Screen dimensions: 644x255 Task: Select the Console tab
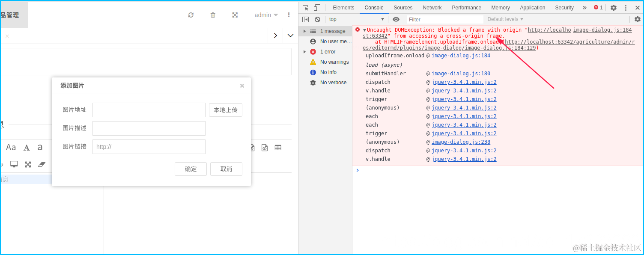click(374, 8)
